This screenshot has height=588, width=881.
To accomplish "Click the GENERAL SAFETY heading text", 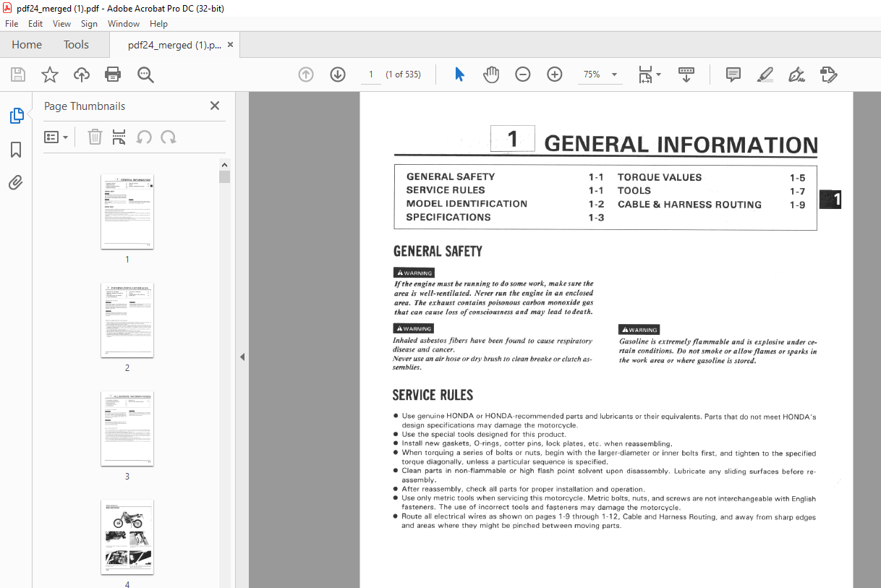I will click(x=438, y=252).
